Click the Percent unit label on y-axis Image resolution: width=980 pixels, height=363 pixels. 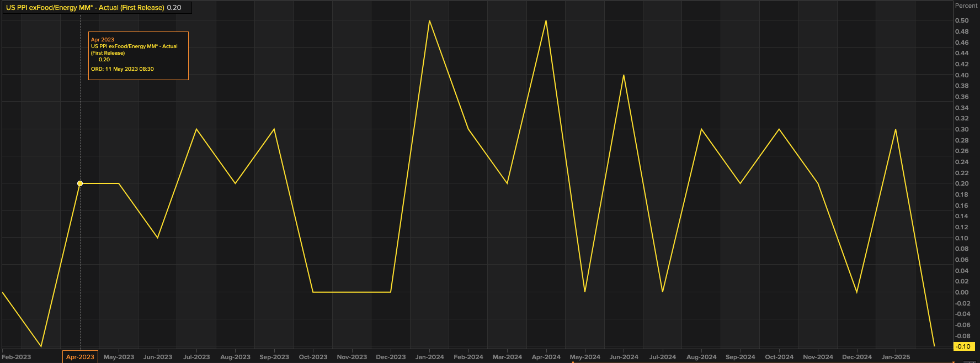click(x=966, y=6)
